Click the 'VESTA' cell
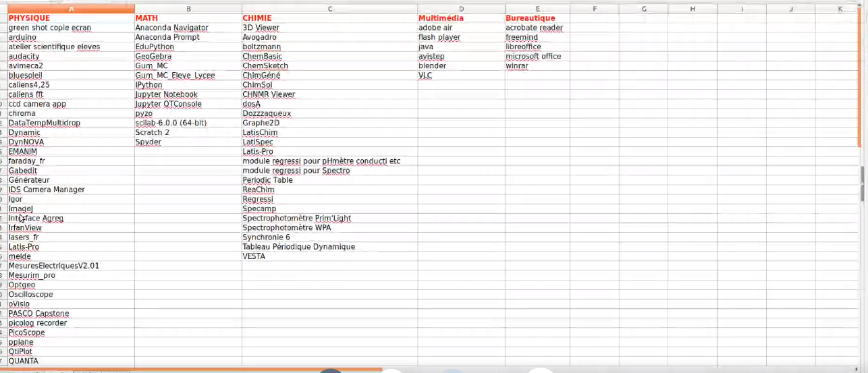This screenshot has height=373, width=868. point(329,256)
